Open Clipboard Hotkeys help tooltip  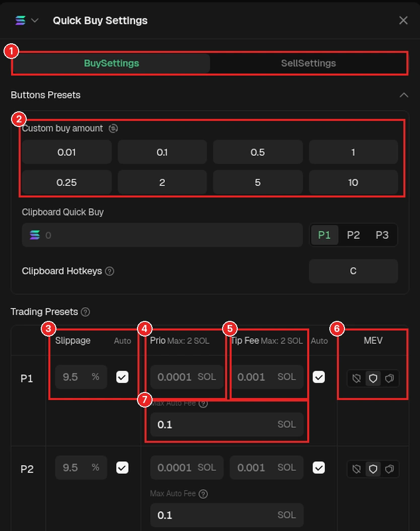110,271
